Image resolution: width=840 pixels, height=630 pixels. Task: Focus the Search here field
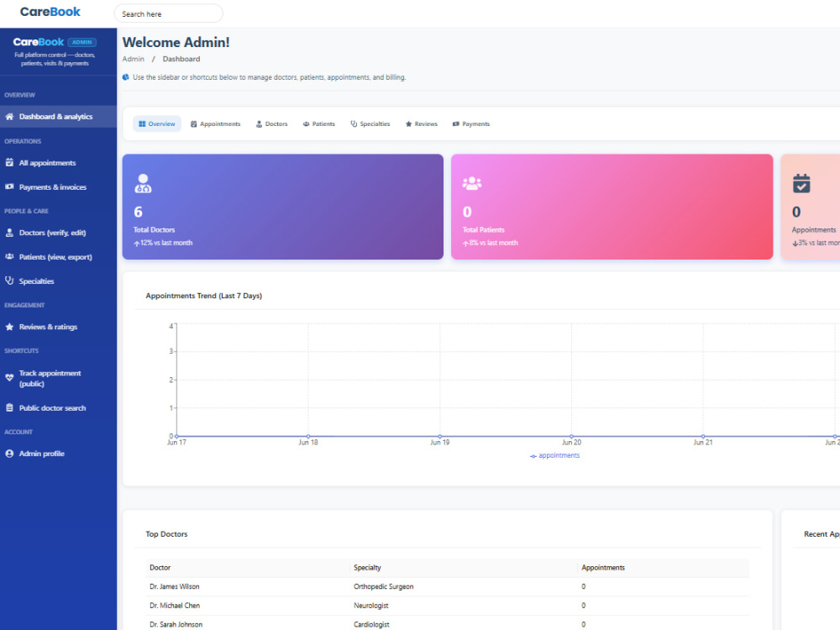tap(168, 13)
